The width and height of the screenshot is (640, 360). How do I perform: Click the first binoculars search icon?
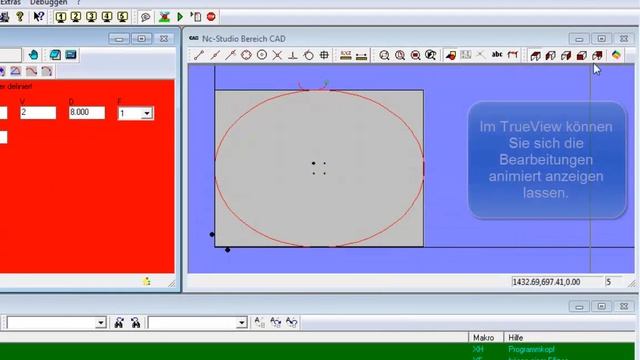119,322
